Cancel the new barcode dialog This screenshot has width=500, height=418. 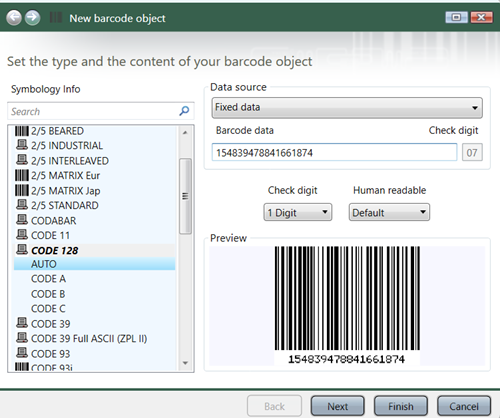click(464, 406)
